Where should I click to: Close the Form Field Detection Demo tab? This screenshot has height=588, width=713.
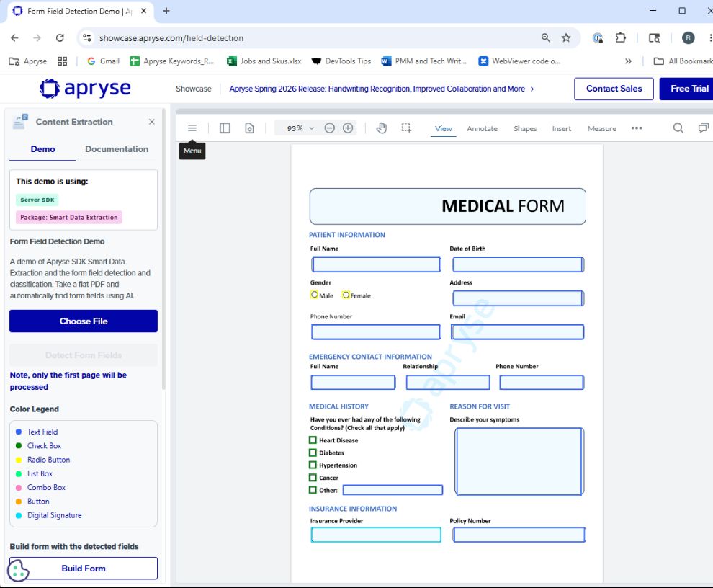(x=144, y=11)
